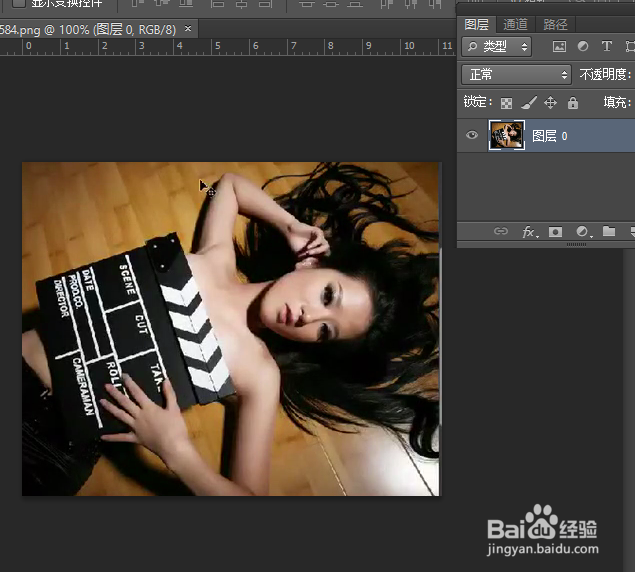This screenshot has height=572, width=635.
Task: Filter layers by adjustment layers icon
Action: [x=583, y=46]
